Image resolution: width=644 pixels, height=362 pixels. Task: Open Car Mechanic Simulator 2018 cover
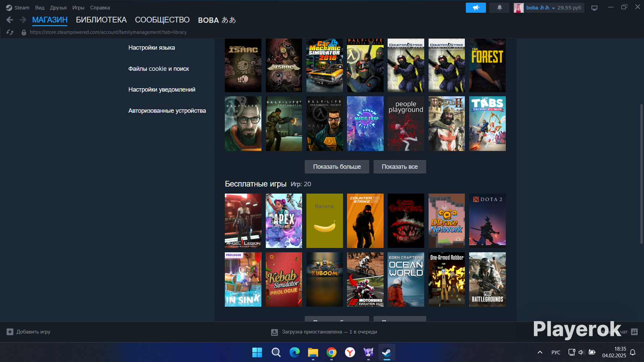(325, 65)
